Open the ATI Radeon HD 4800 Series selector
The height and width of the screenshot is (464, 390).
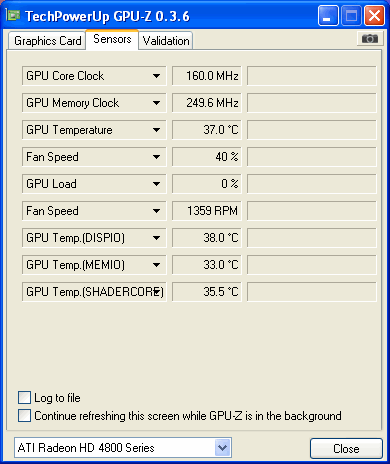123,448
